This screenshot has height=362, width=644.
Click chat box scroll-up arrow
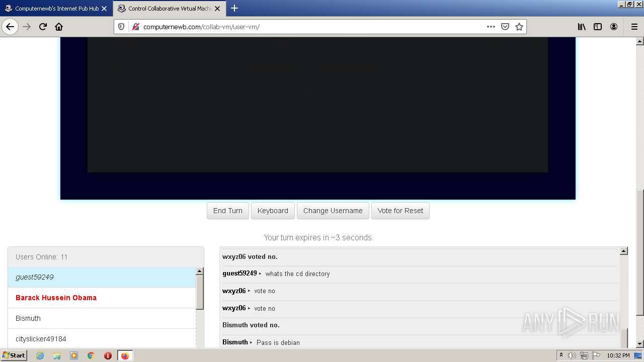[624, 251]
